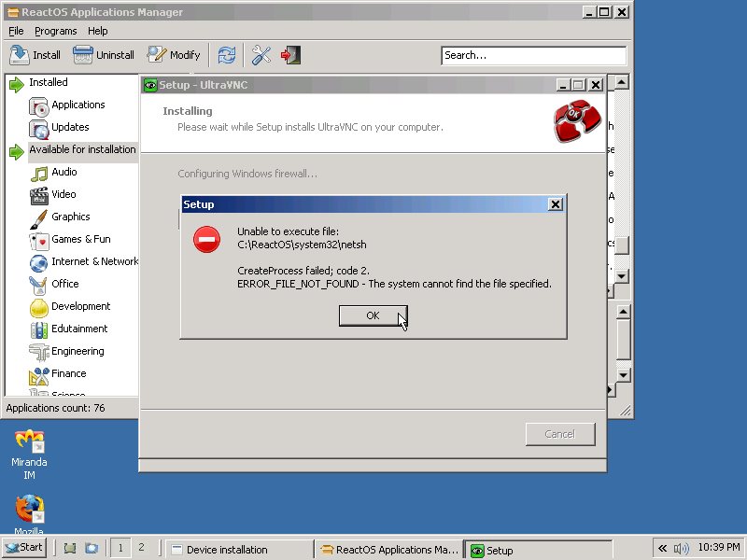This screenshot has height=560, width=747.
Task: Click the green arrow beside Installed
Action: click(17, 84)
